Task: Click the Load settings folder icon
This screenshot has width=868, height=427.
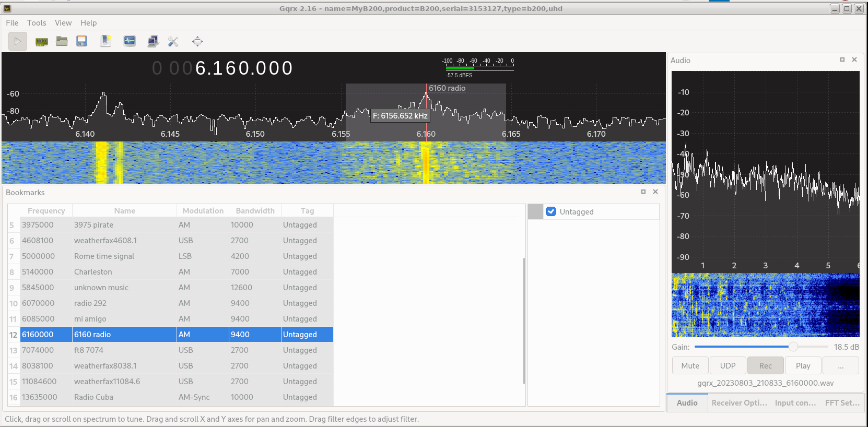Action: [62, 42]
